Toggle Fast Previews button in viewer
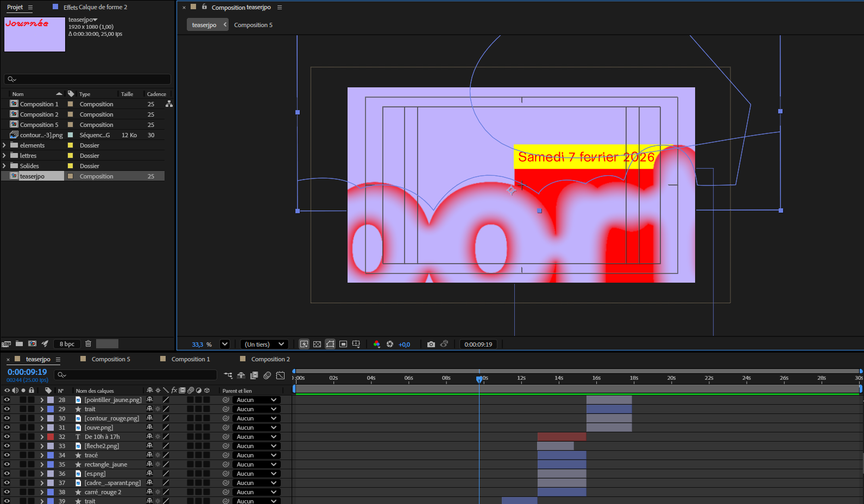864x504 pixels. 304,344
